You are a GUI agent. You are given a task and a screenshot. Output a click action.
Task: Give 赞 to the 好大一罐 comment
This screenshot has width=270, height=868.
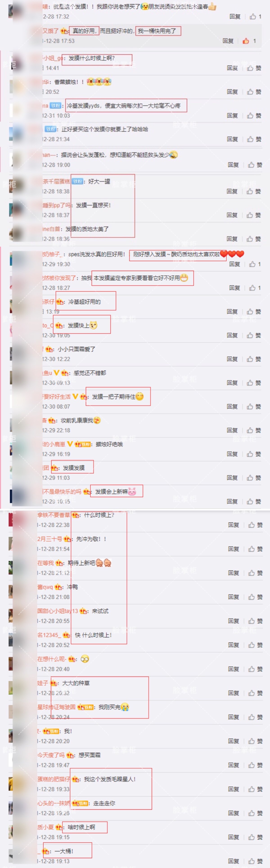click(254, 191)
